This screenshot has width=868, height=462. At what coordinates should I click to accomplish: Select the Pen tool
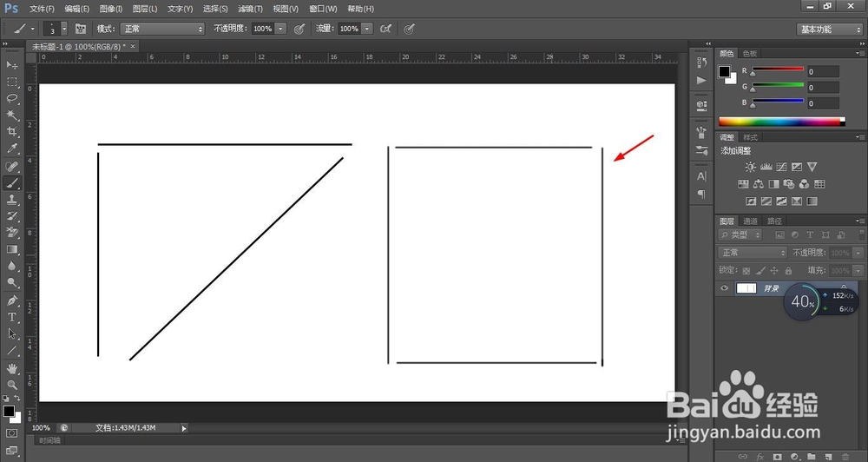pyautogui.click(x=11, y=300)
